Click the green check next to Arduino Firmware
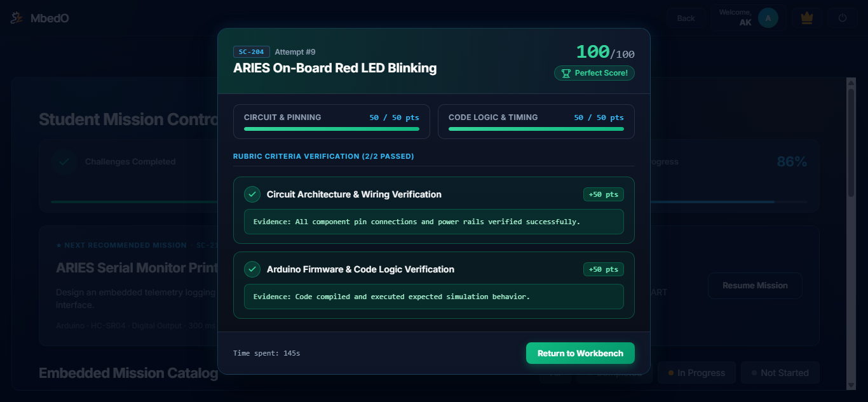 (252, 269)
